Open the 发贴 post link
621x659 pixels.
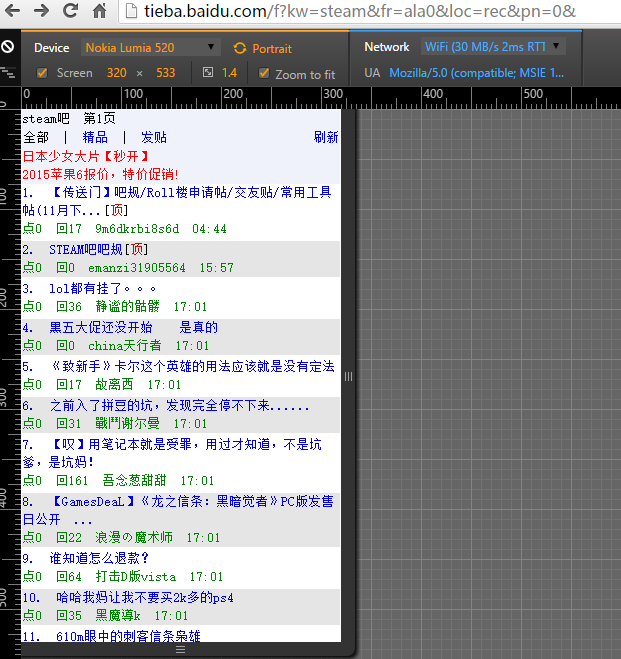pyautogui.click(x=154, y=137)
